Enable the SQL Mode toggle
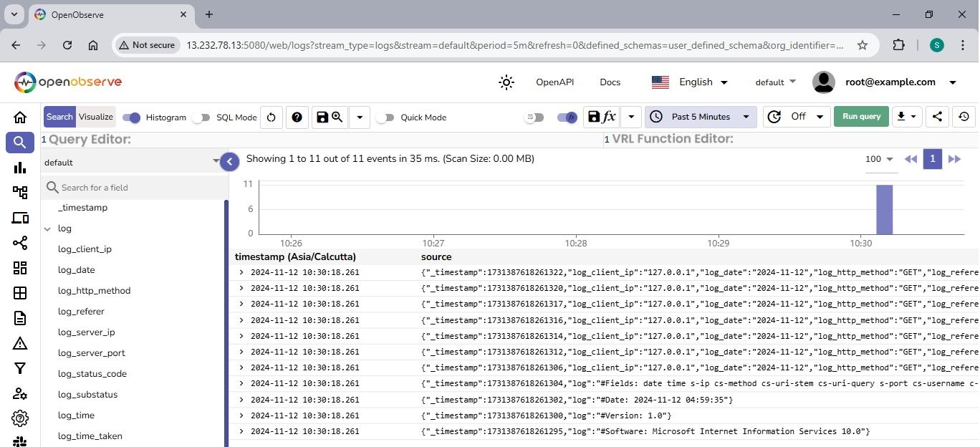Screen dimensions: 980x447 click(x=202, y=117)
